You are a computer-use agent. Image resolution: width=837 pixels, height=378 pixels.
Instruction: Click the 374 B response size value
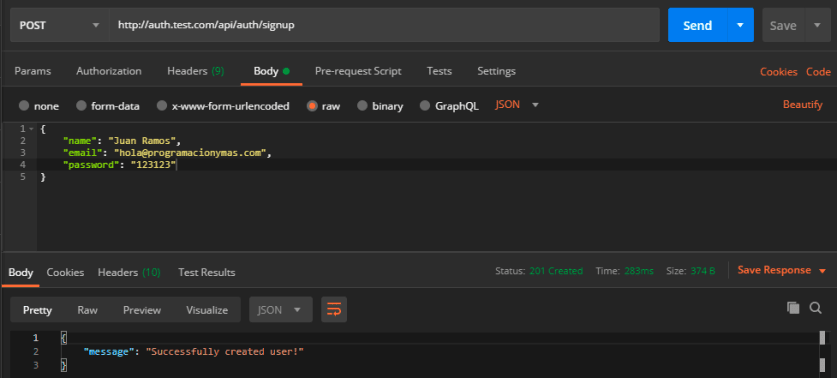click(702, 271)
